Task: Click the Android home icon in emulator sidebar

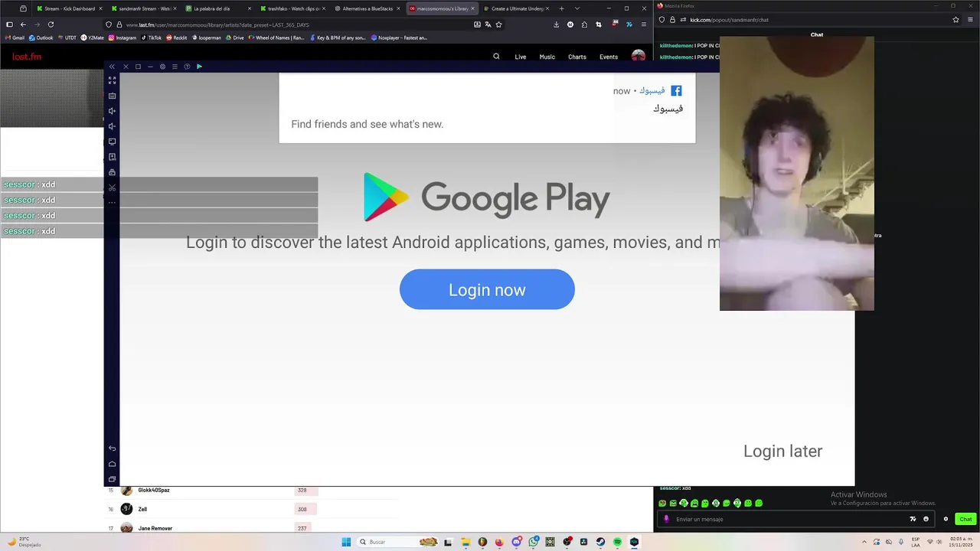Action: click(x=112, y=464)
